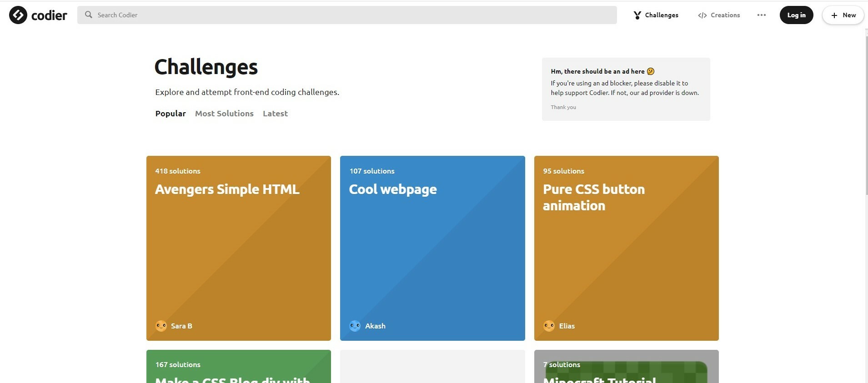The width and height of the screenshot is (868, 383).
Task: Click the Creations code brackets icon
Action: (x=702, y=15)
